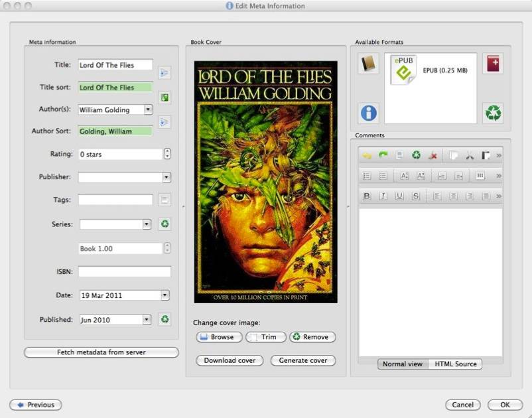
Task: Click the blue info icon in Available Formats
Action: coord(369,113)
